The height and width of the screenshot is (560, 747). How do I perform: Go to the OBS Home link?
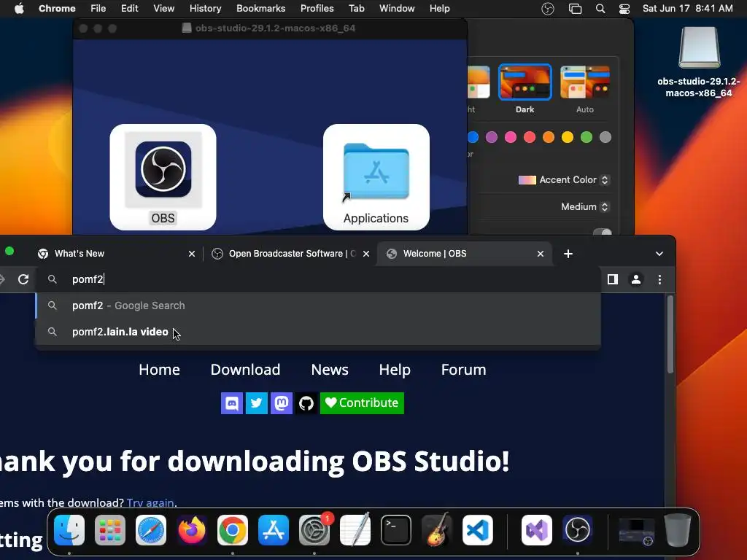[x=160, y=370]
